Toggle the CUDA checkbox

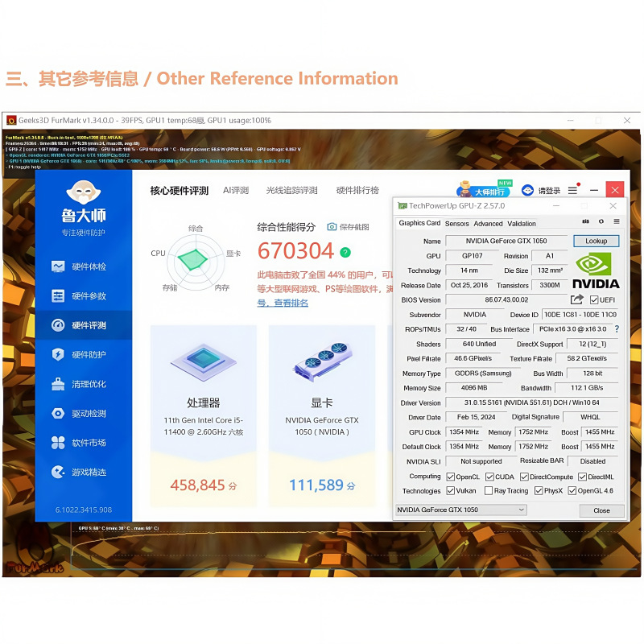click(x=489, y=477)
